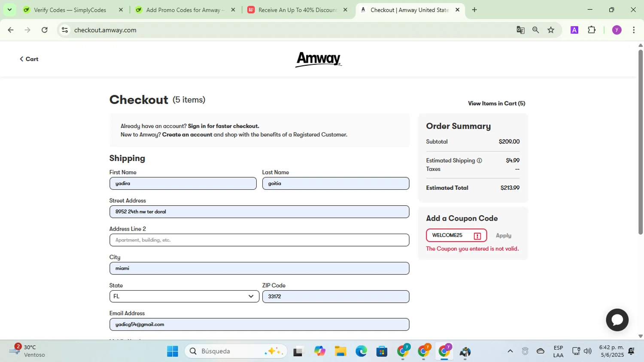Click the coupon code input field
Viewport: 644px width, 362px height.
pyautogui.click(x=456, y=235)
